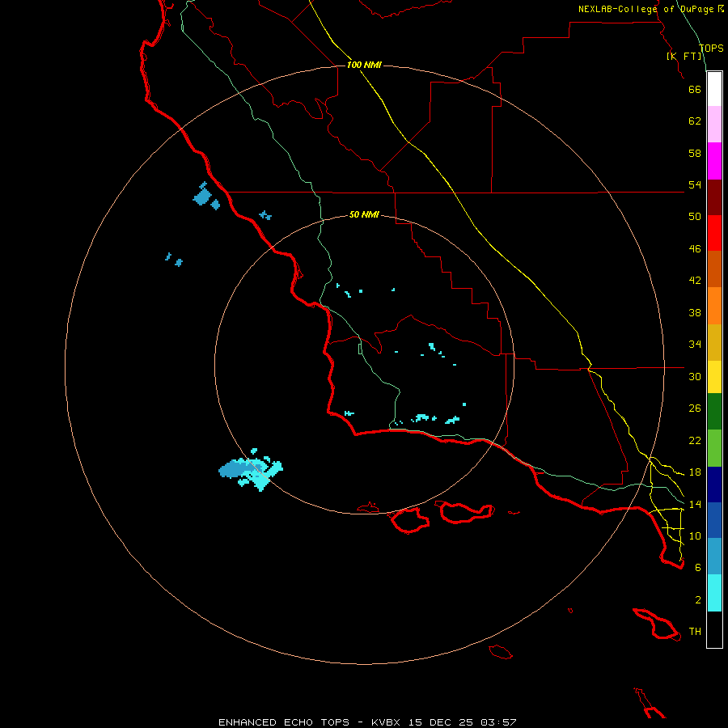
Task: Click the '03:57' timestamp
Action: point(498,722)
